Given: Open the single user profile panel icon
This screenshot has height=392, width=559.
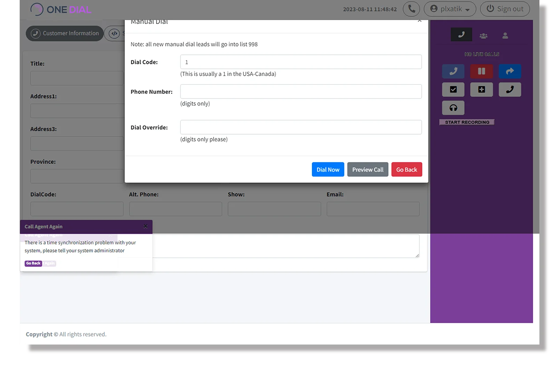Looking at the screenshot, I should tap(505, 36).
